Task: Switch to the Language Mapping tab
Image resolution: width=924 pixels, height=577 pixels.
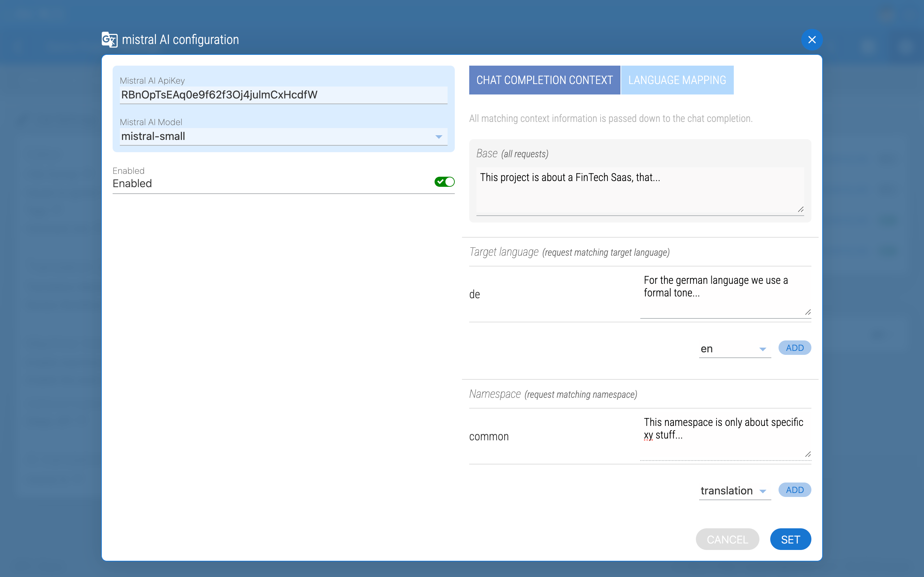Action: click(x=677, y=80)
